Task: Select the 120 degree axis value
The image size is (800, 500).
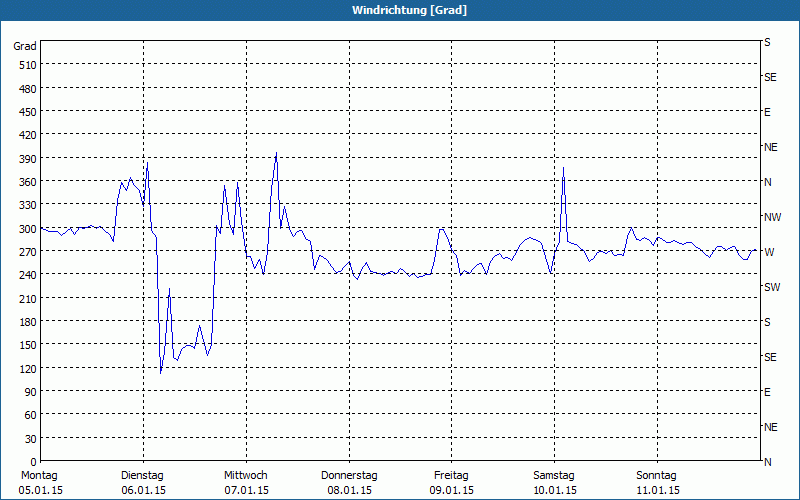Action: point(28,369)
